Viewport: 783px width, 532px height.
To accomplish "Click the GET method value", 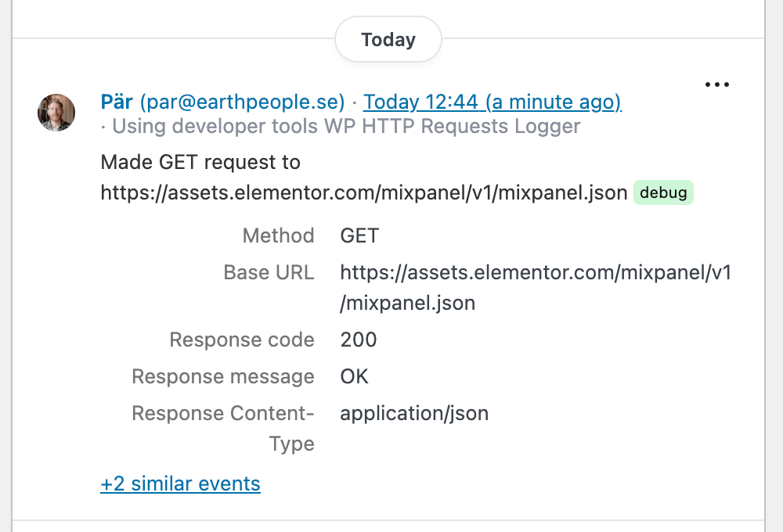I will click(x=359, y=235).
